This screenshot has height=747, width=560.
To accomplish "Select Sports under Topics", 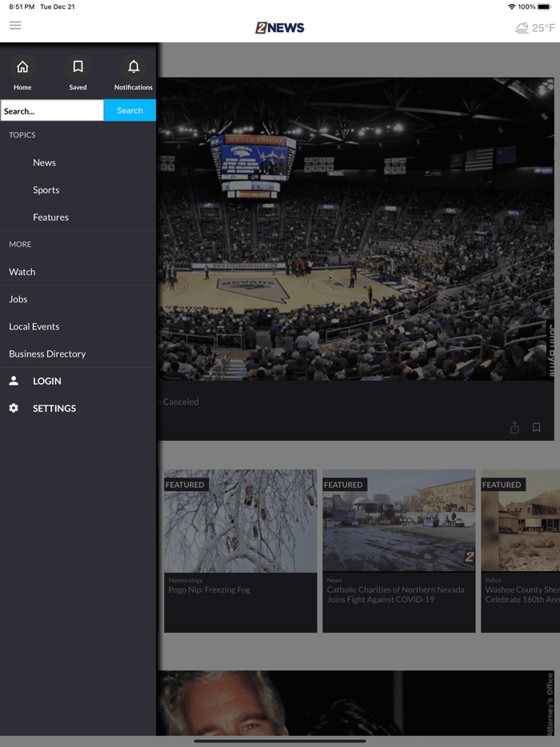I will coord(46,190).
